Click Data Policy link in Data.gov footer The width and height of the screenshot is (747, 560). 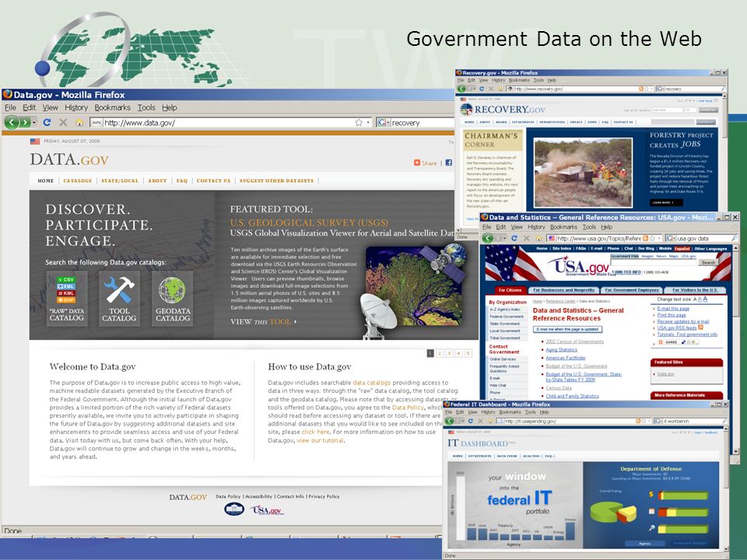pyautogui.click(x=228, y=496)
